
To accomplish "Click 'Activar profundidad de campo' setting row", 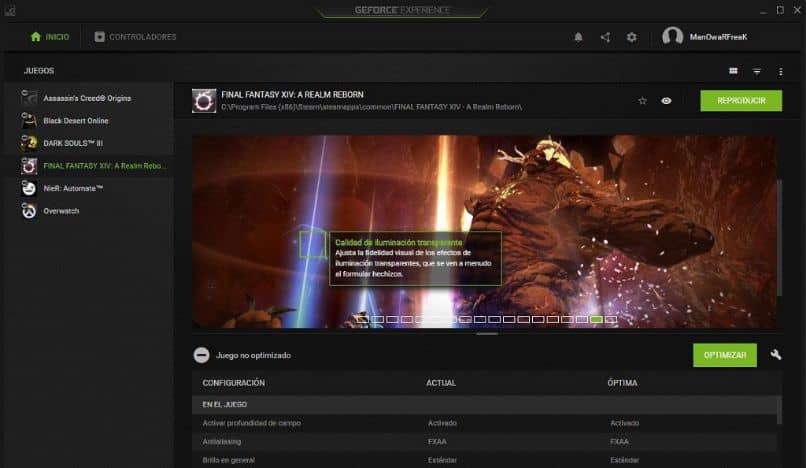I will [484, 423].
